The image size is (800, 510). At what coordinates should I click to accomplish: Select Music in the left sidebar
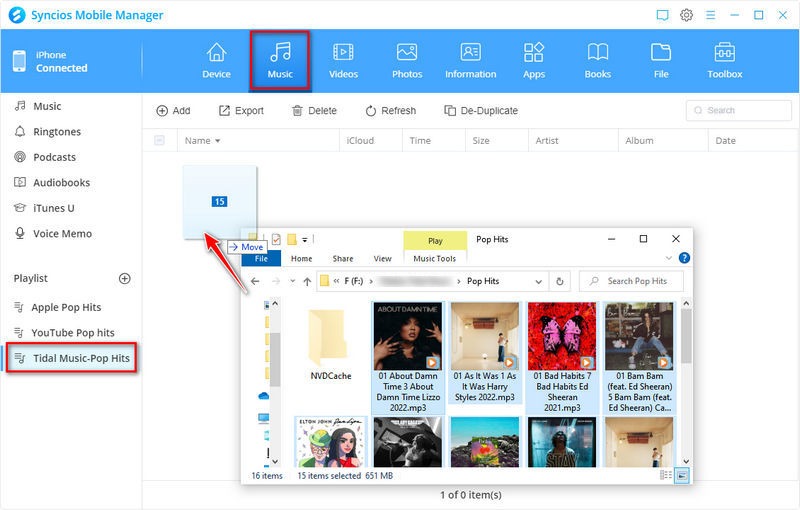point(47,106)
